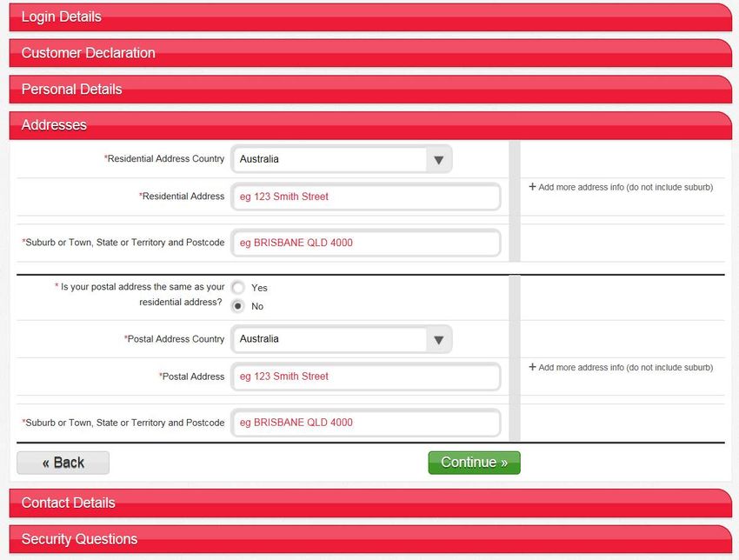This screenshot has height=560, width=739.
Task: Click the Postal Address label text
Action: 192,377
